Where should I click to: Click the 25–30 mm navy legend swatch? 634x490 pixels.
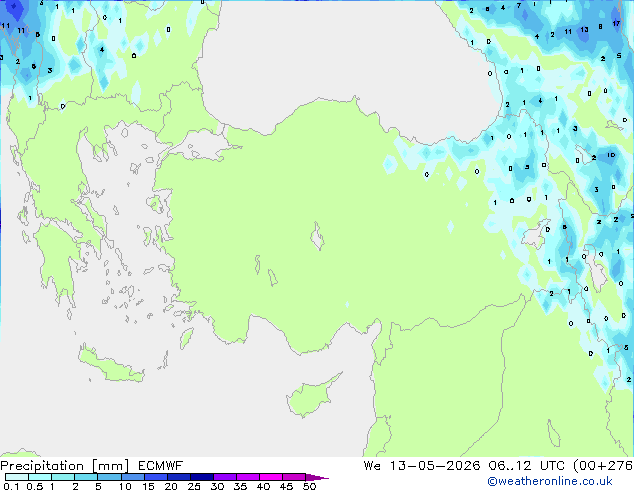(x=202, y=477)
